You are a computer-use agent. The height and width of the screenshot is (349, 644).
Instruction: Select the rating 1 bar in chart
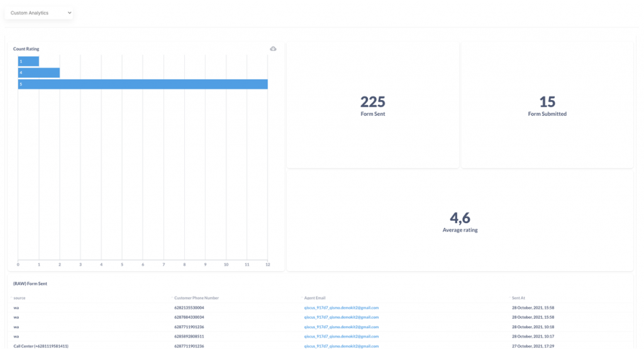(28, 61)
